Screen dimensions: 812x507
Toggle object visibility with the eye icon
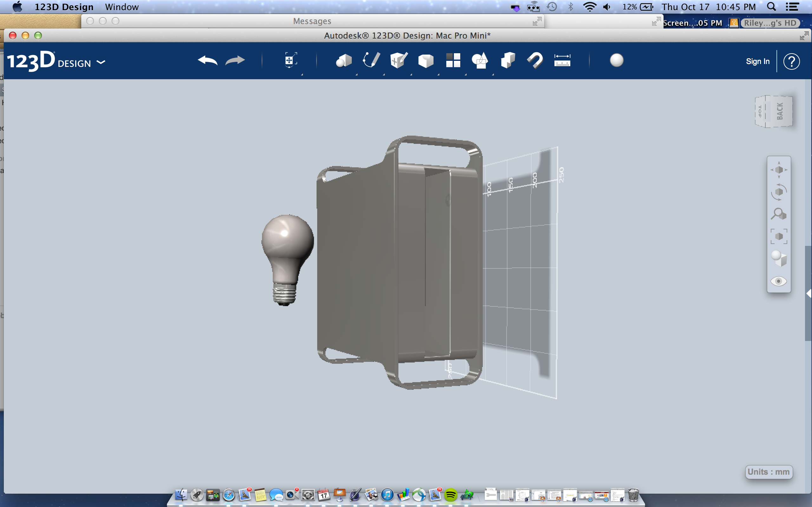(x=779, y=281)
